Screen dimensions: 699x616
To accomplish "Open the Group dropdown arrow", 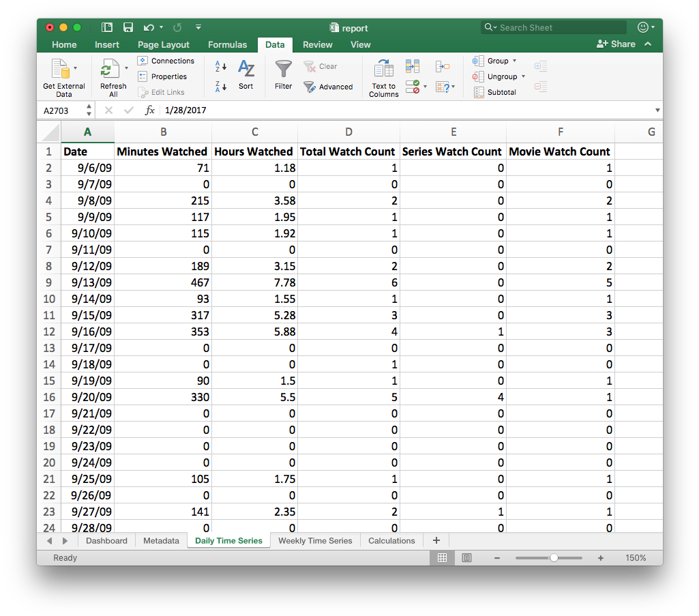I will click(514, 61).
